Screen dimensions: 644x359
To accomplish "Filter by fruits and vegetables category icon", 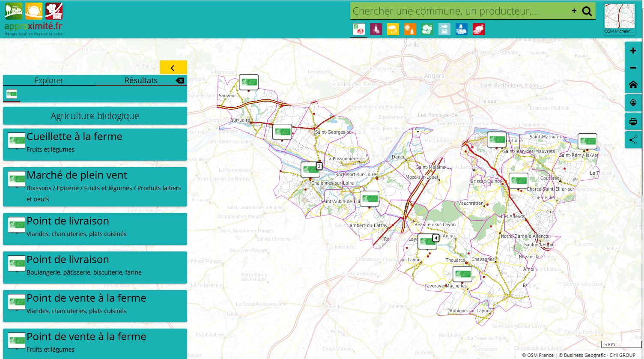I will tap(427, 29).
